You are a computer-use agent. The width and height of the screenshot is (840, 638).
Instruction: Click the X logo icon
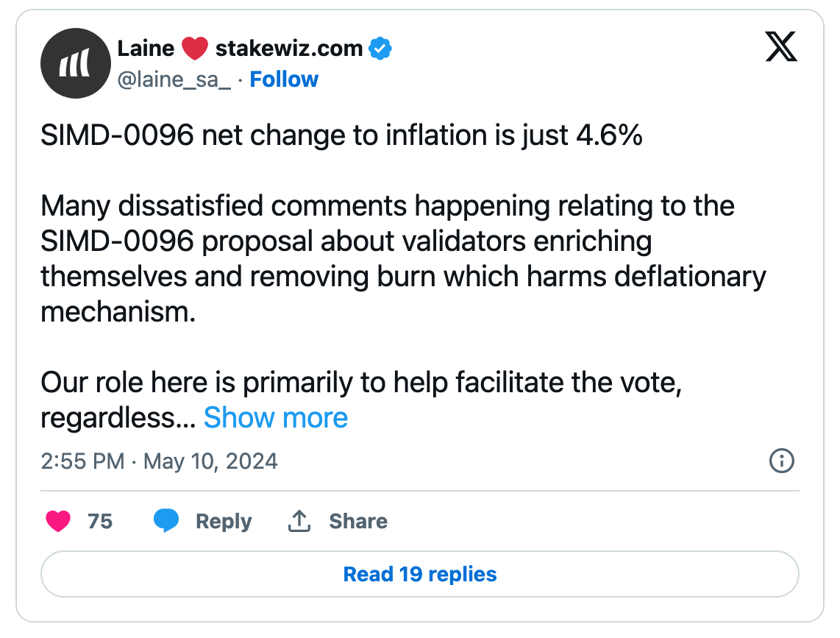pyautogui.click(x=781, y=47)
